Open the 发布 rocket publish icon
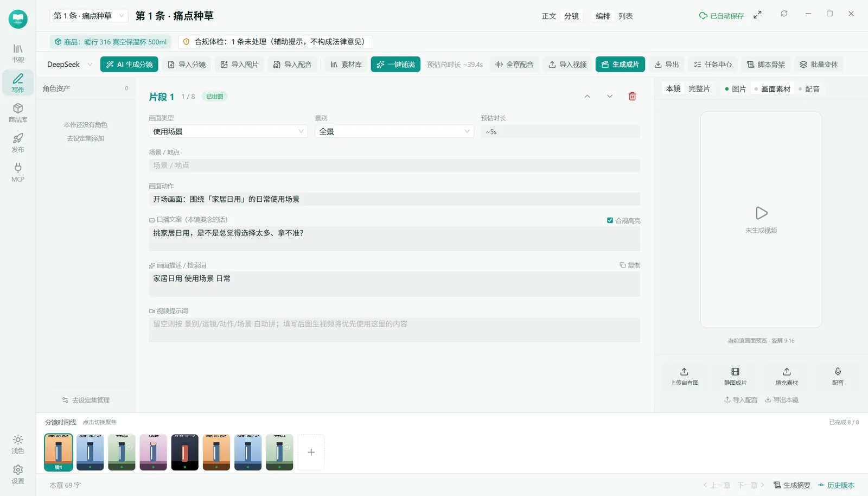This screenshot has height=496, width=868. click(x=18, y=143)
